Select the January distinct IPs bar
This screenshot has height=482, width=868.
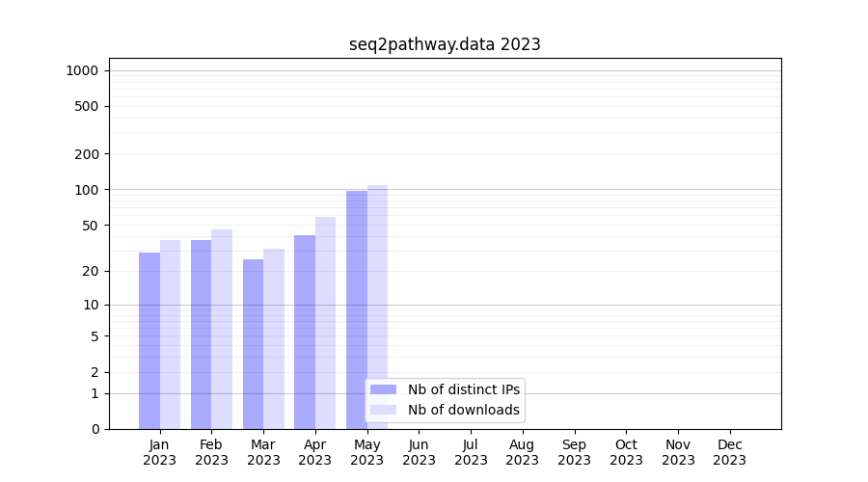click(x=149, y=340)
